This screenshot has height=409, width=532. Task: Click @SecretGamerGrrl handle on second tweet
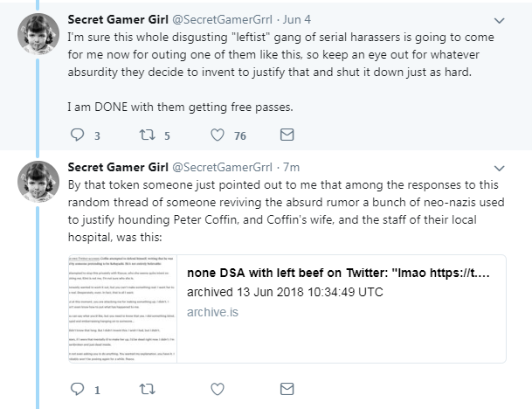[222, 167]
